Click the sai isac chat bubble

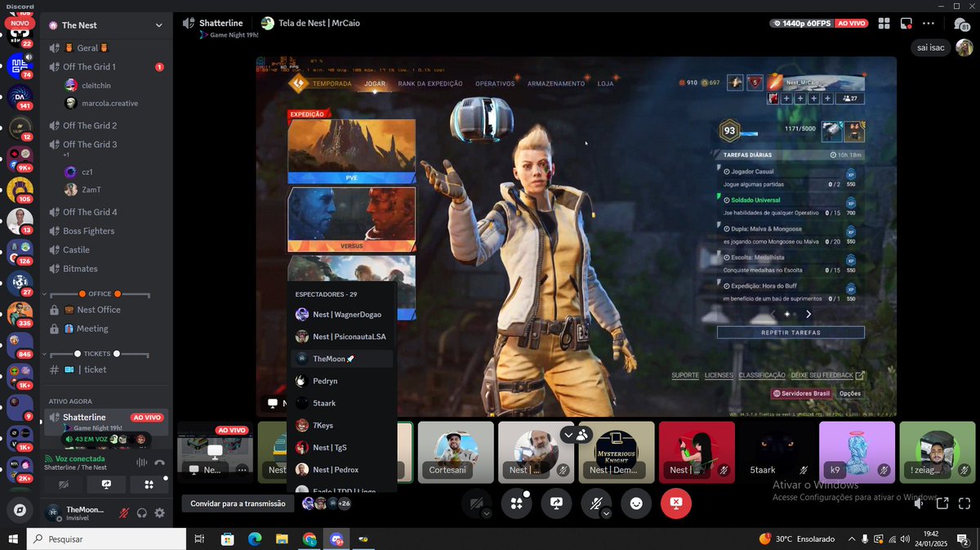point(930,47)
